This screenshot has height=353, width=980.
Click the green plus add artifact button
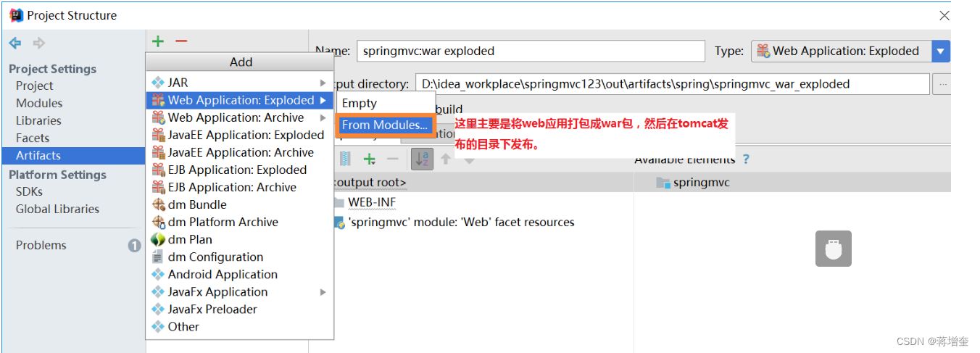click(158, 41)
